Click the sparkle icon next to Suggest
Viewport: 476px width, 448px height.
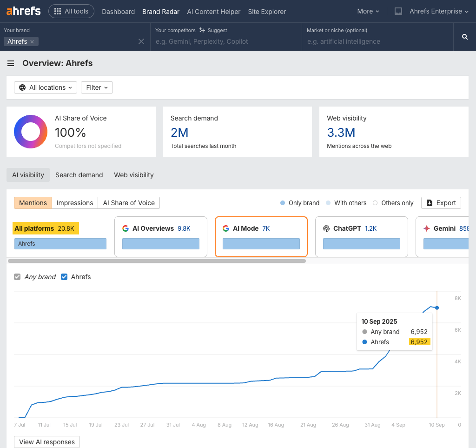click(201, 30)
